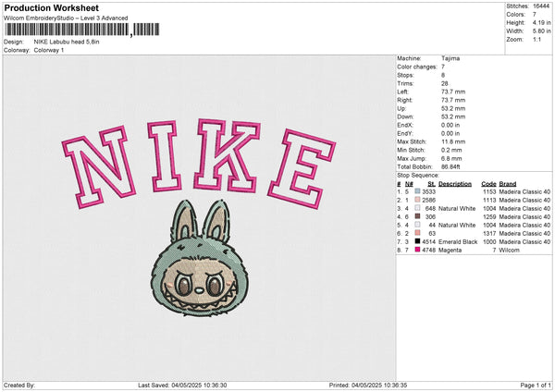Screen dimensions: 555x392
Task: Click stitch count '2586' in stop 2
Action: [428, 200]
